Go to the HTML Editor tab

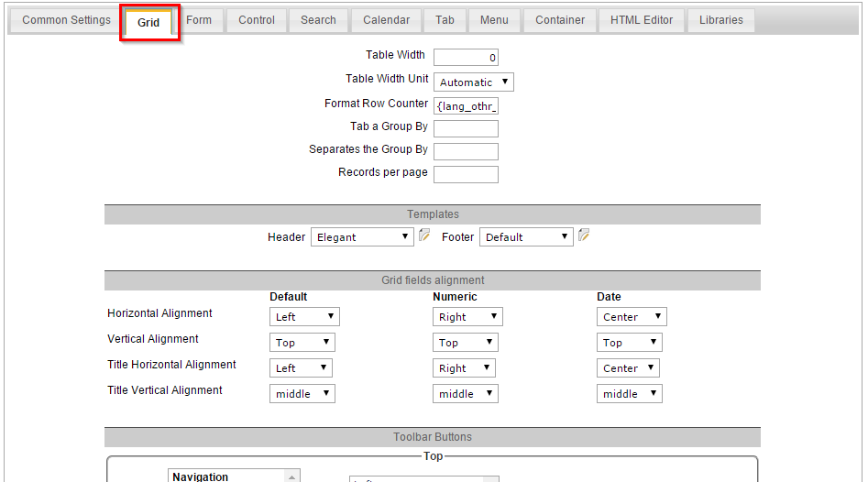tap(642, 20)
